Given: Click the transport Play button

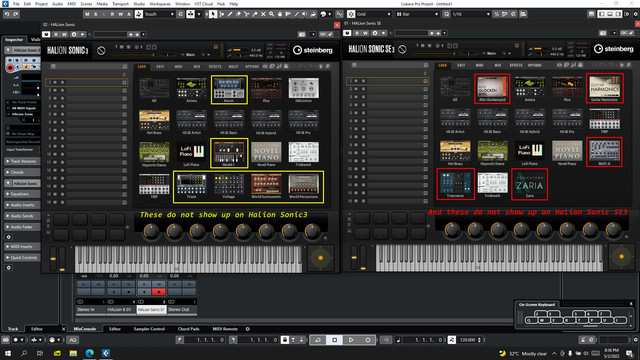Looking at the screenshot, I should 351,340.
